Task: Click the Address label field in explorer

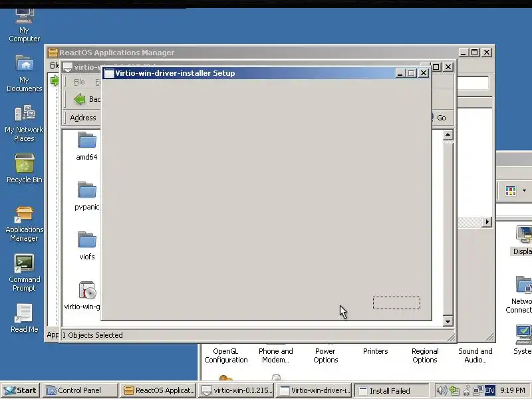Action: (82, 118)
